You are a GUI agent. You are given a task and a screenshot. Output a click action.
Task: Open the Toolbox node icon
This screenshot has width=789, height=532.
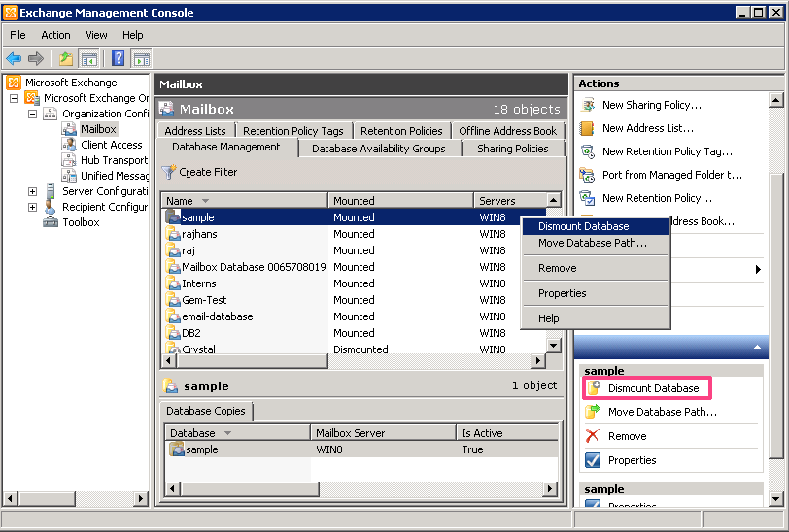50,222
